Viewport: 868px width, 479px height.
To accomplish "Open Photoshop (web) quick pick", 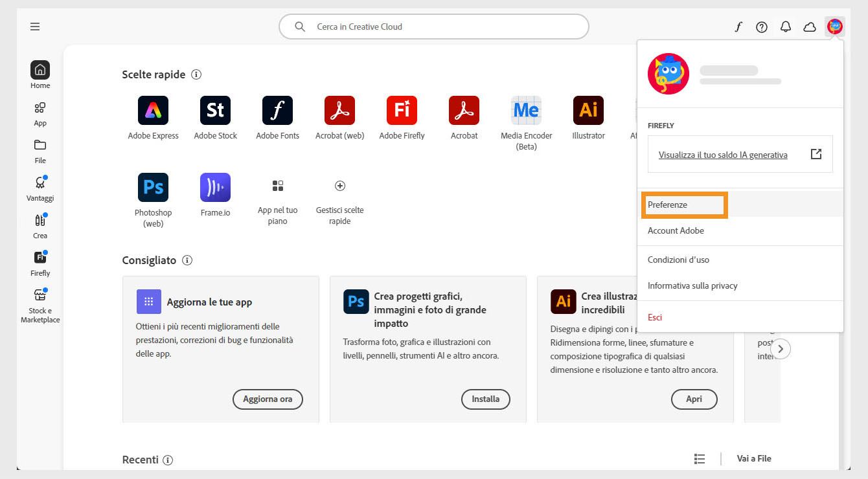I will coord(154,187).
